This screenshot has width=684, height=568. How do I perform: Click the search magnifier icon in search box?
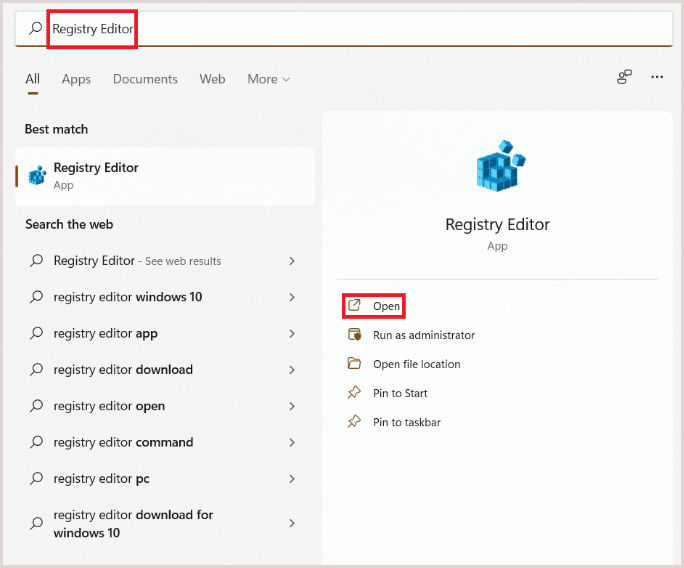coord(36,29)
